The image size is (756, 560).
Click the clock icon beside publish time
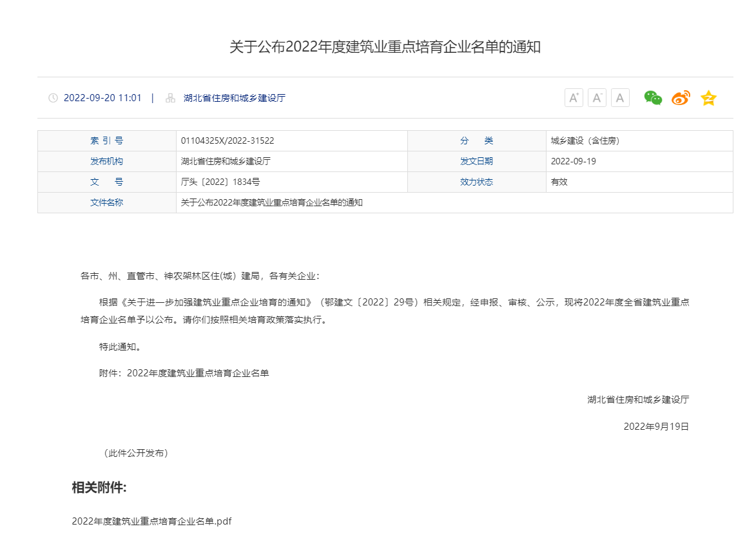click(53, 98)
